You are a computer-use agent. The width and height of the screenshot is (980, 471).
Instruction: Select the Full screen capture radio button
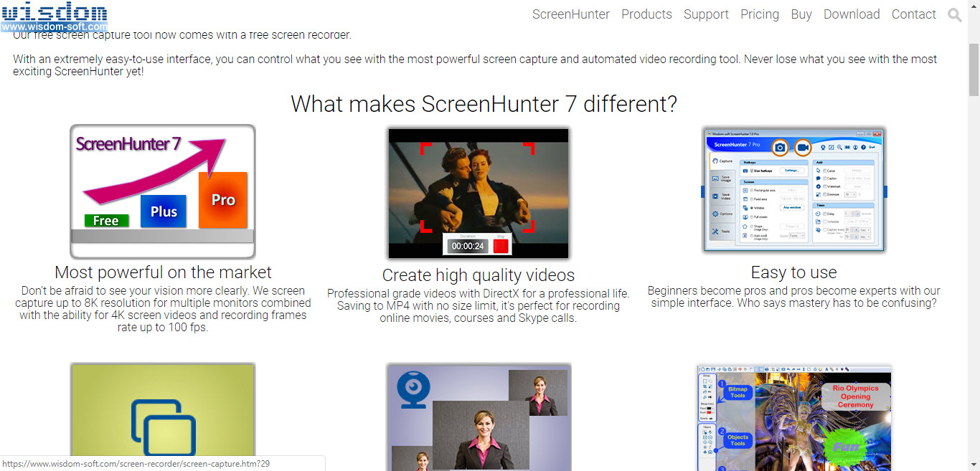[752, 217]
